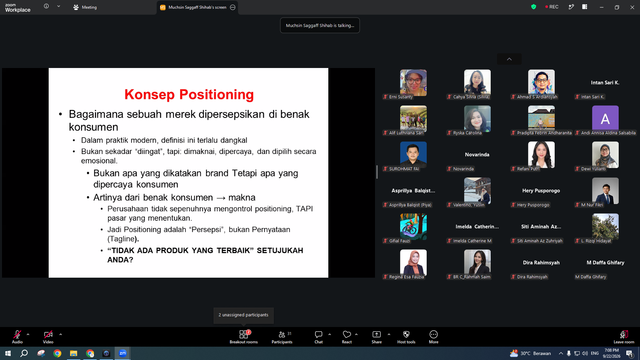
Task: Click the 2 unassigned participants notice
Action: pos(243,315)
